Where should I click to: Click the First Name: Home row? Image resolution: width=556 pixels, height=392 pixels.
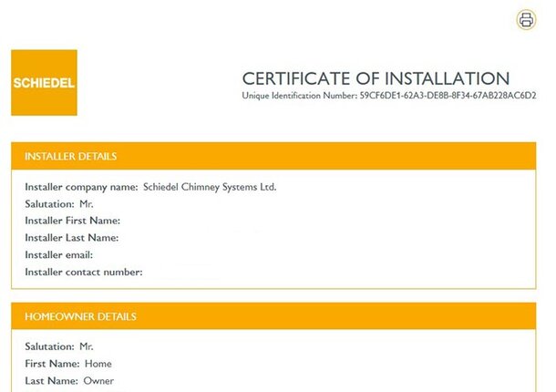(x=68, y=364)
